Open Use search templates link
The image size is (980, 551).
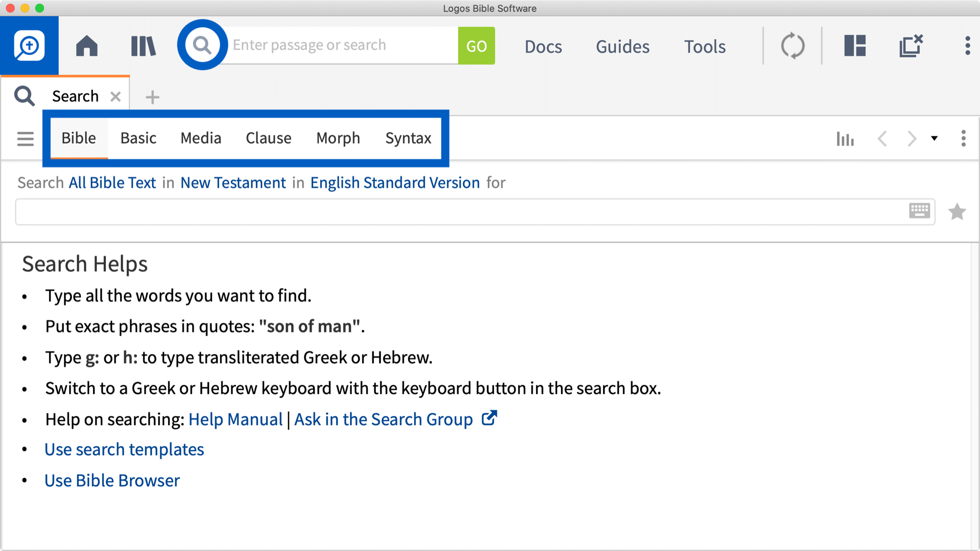click(x=124, y=450)
